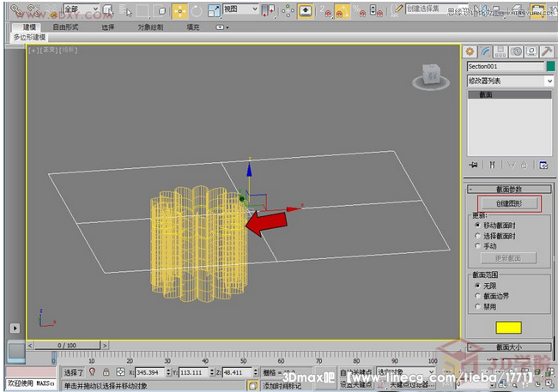558x392 pixels.
Task: Activate the Select and Scale tool
Action: coord(214,11)
